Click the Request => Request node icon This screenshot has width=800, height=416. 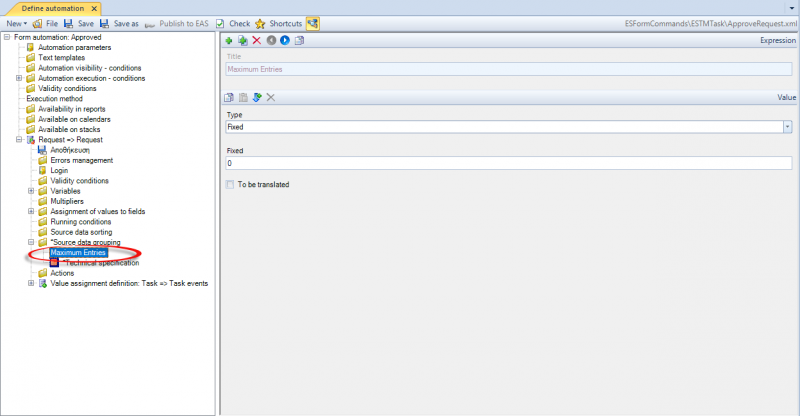coord(31,140)
